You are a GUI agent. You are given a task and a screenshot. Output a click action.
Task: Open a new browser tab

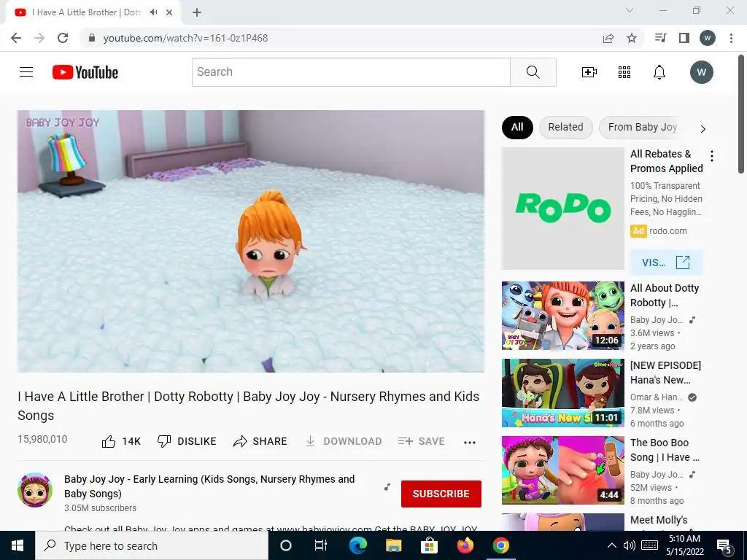pyautogui.click(x=197, y=12)
